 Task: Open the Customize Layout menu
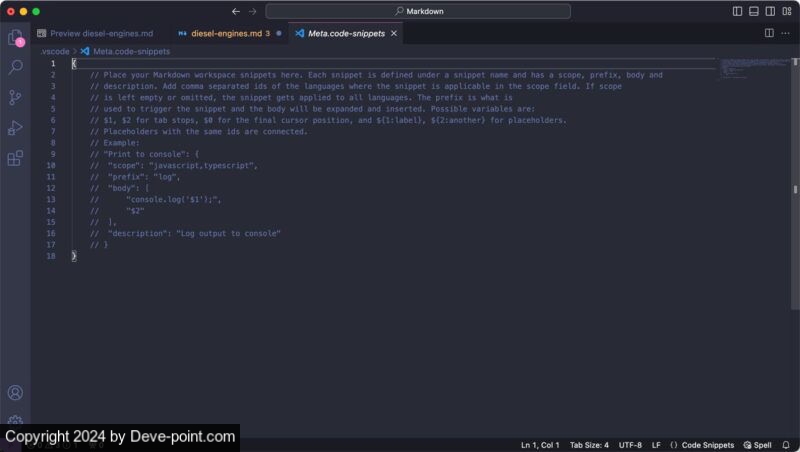(786, 11)
